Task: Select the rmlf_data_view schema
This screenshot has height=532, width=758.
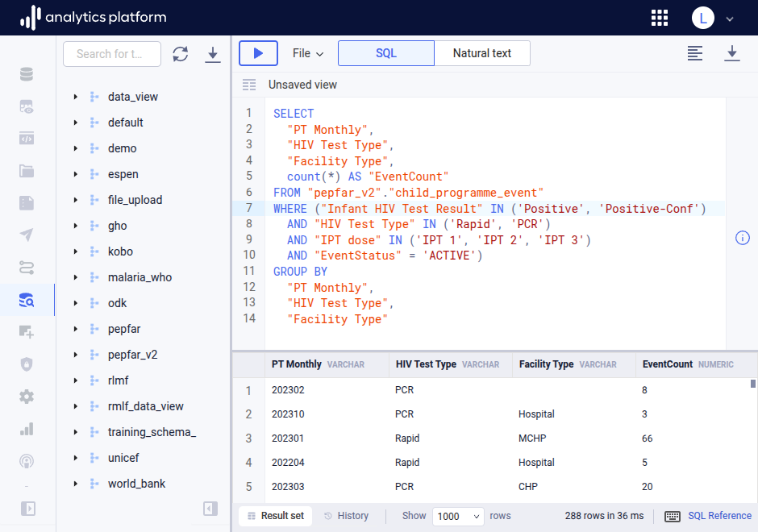Action: [145, 406]
